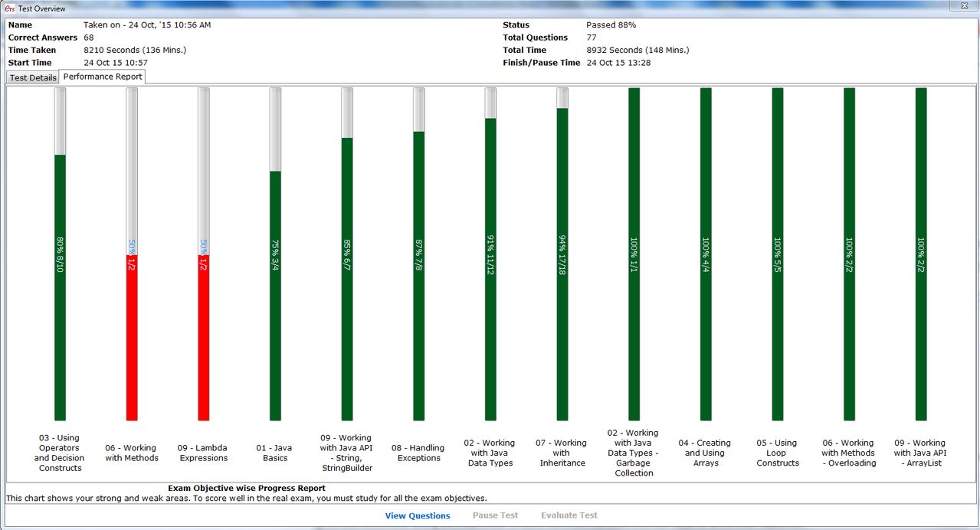This screenshot has width=980, height=530.
Task: Click the 100% 2/2 Java API - ArrayList bar
Action: [921, 254]
